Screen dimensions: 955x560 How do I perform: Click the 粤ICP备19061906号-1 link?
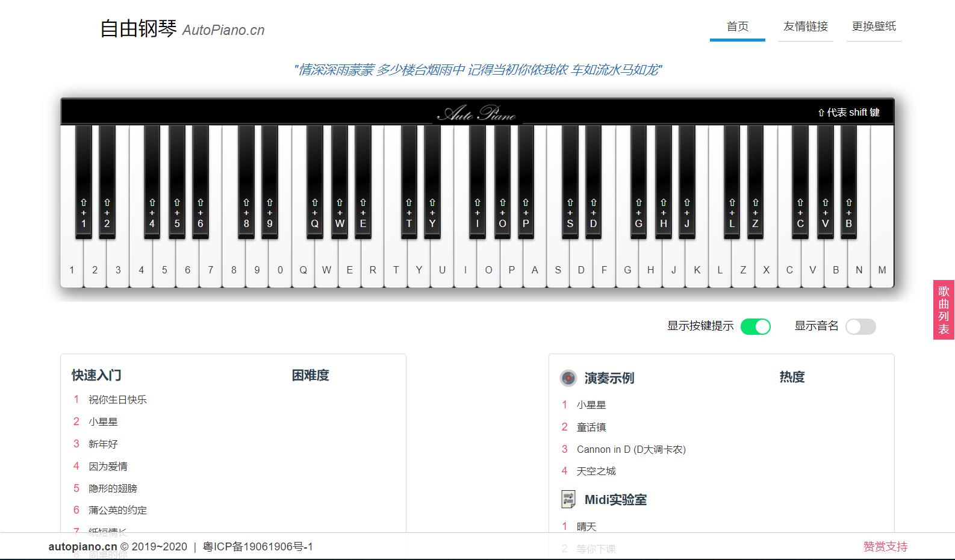[x=258, y=547]
